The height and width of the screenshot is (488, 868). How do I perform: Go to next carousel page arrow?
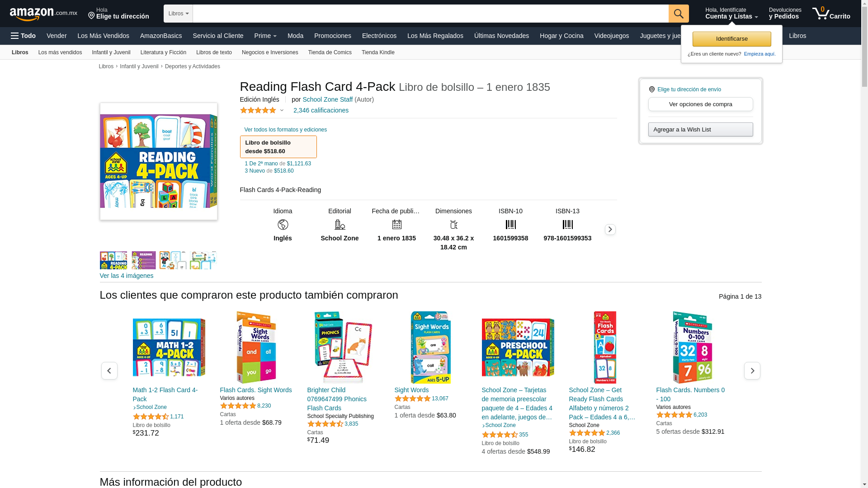(752, 371)
